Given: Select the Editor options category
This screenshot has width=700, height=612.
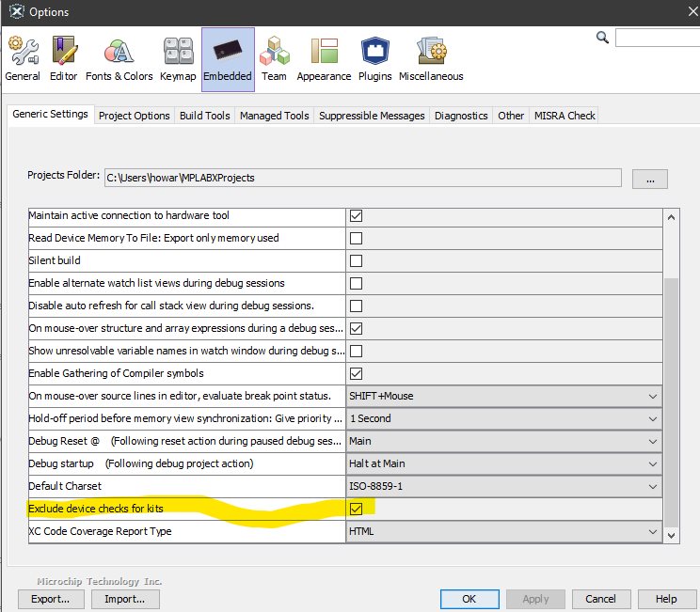Looking at the screenshot, I should click(64, 59).
